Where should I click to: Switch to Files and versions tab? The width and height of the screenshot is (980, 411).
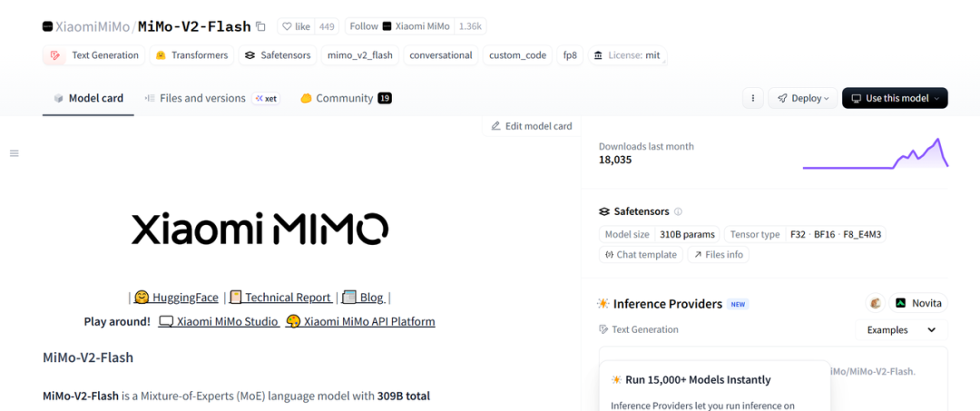[201, 98]
